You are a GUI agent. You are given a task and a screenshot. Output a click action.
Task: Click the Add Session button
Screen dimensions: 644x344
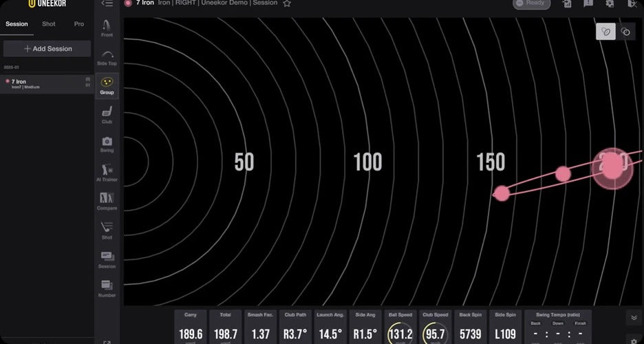point(47,49)
